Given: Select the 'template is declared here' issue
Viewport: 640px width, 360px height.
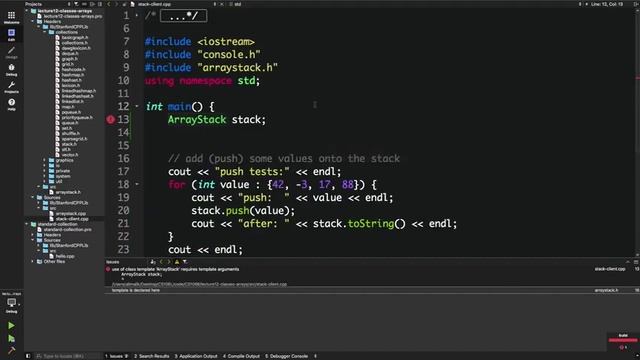Looking at the screenshot, I should 136,290.
